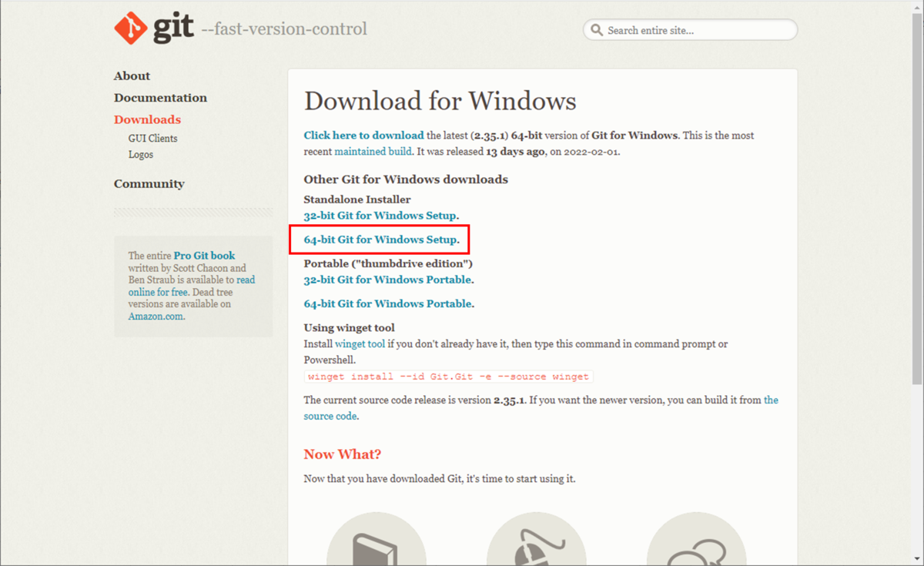Click the Click here to download link
Image resolution: width=924 pixels, height=566 pixels.
click(363, 136)
